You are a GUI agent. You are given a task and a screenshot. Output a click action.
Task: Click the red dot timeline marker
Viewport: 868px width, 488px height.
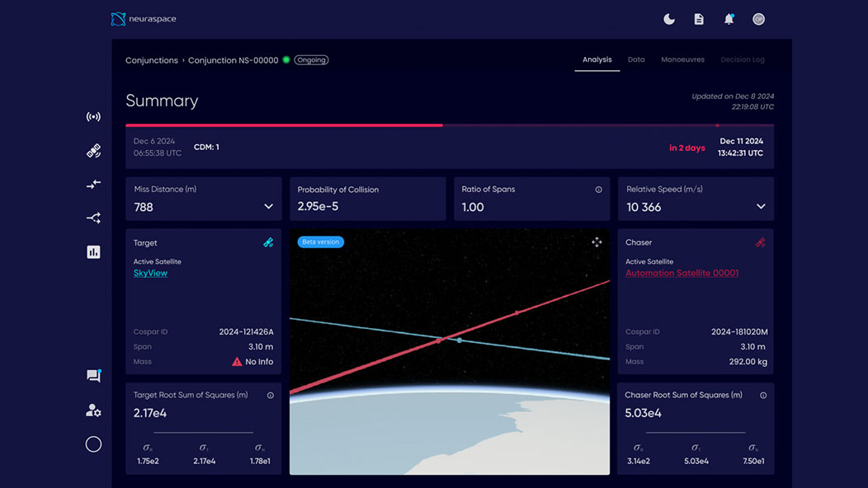718,125
